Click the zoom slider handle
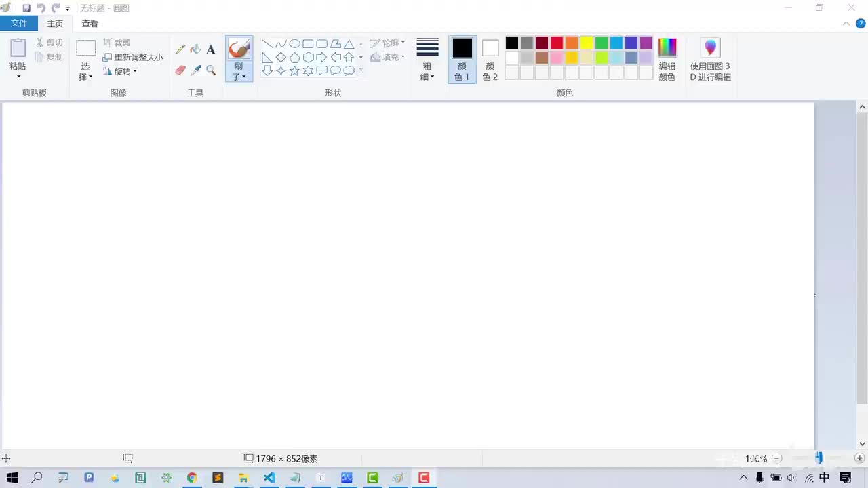This screenshot has height=488, width=868. click(819, 458)
